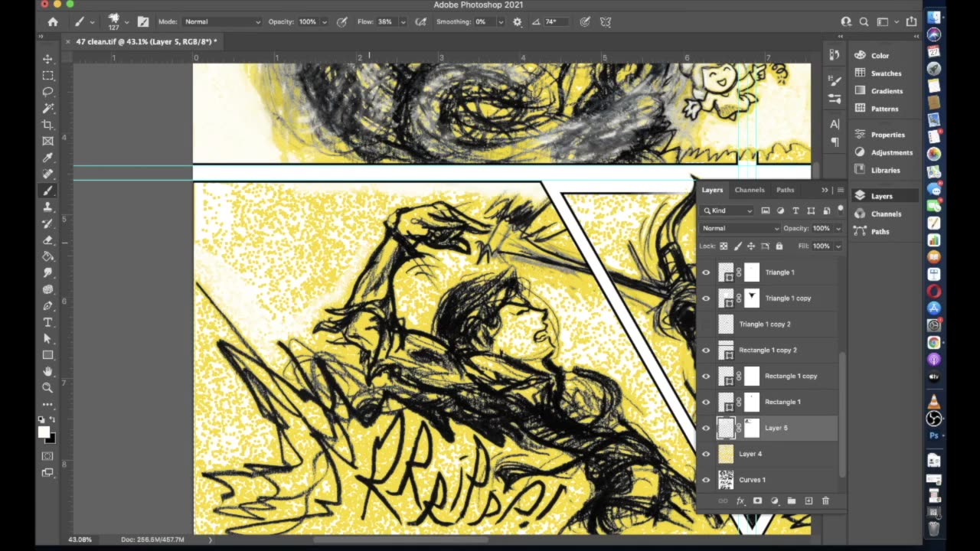Viewport: 980px width, 551px height.
Task: Select the Hand tool
Action: [x=47, y=371]
